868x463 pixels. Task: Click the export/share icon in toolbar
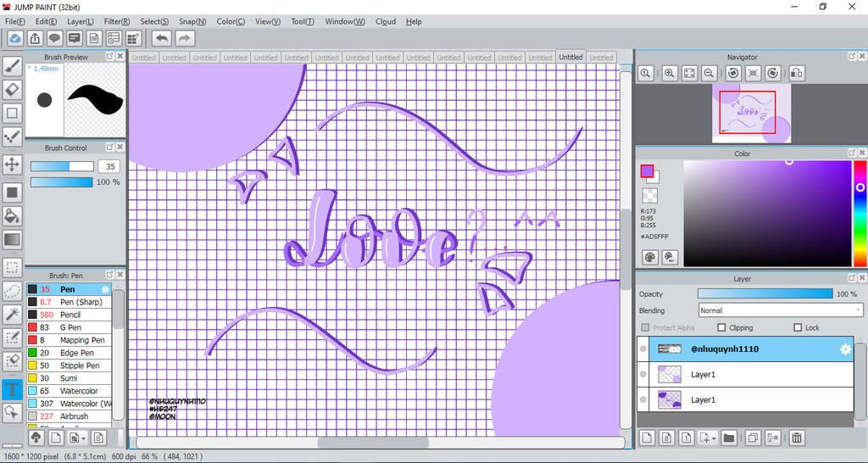pyautogui.click(x=34, y=38)
